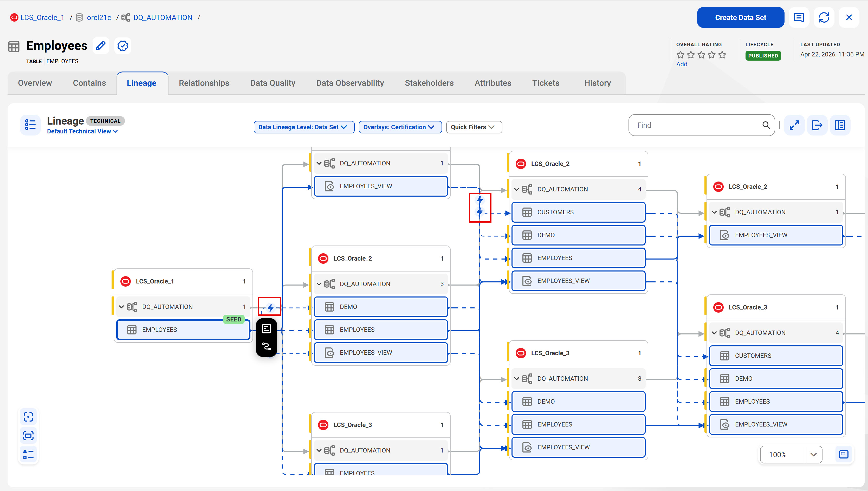Image resolution: width=868 pixels, height=491 pixels.
Task: Collapse DQ_AUTOMATION under LCS_Oracle_1
Action: click(121, 307)
